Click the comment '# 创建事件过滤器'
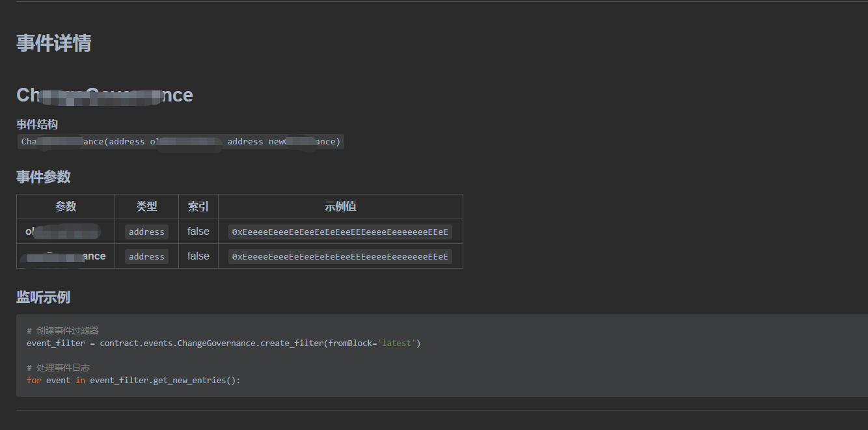 63,330
